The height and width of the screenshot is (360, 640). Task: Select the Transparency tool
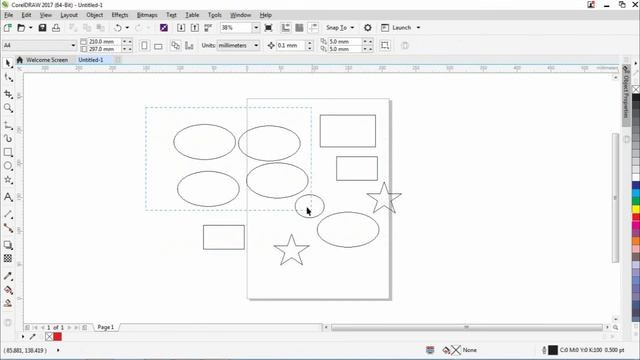[x=8, y=258]
